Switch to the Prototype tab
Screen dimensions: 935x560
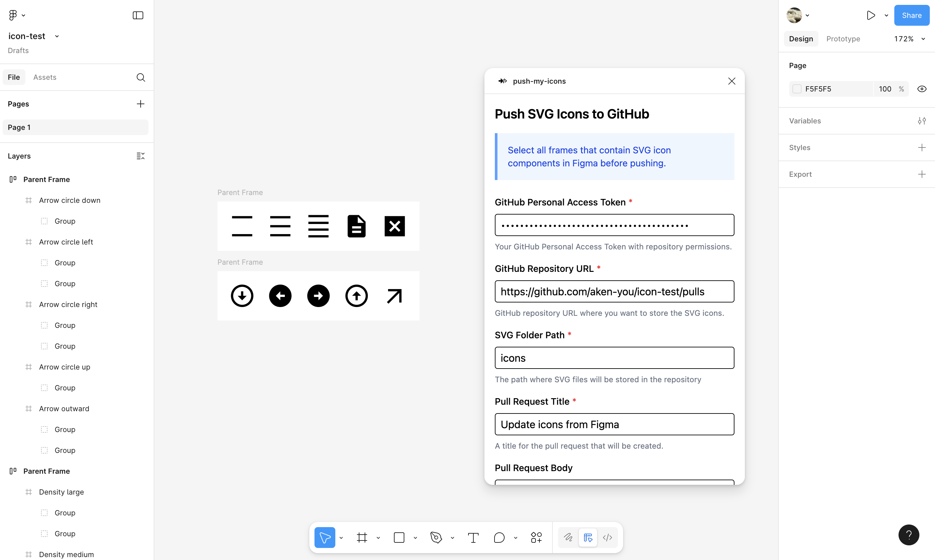click(843, 39)
